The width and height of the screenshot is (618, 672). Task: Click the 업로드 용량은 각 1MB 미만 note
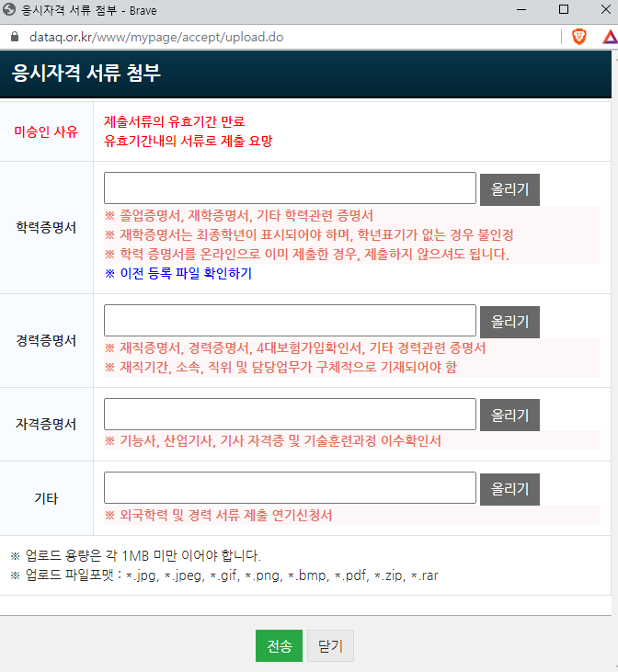pyautogui.click(x=135, y=556)
